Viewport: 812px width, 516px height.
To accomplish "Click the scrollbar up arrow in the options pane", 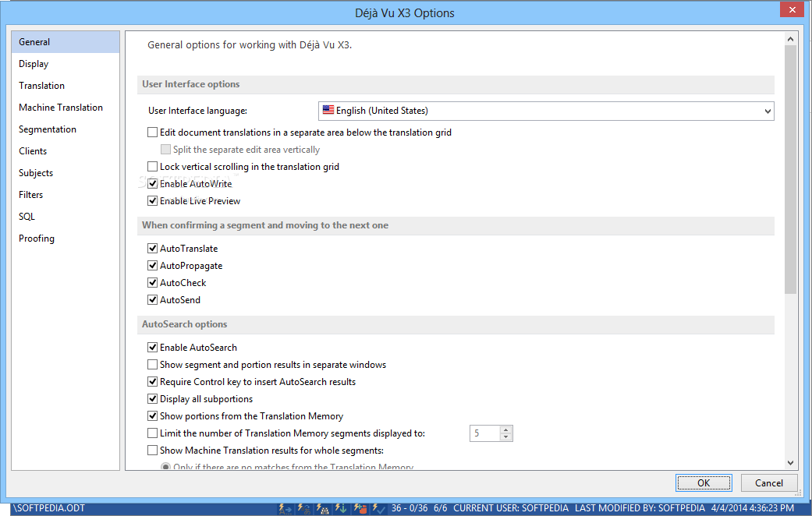I will [x=790, y=39].
